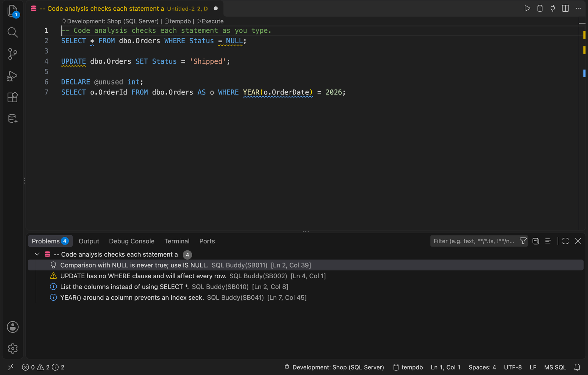Change end of line sequence LF
Viewport: 588px width, 375px height.
tap(533, 367)
